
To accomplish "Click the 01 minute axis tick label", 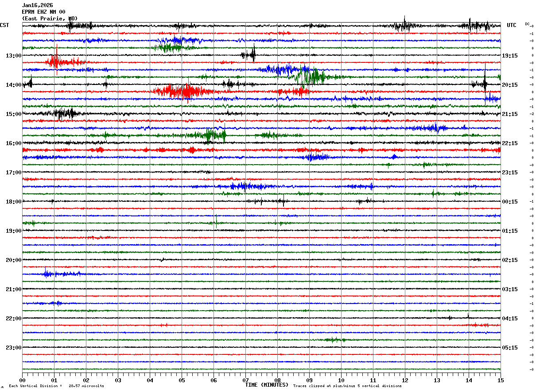I will [54, 380].
